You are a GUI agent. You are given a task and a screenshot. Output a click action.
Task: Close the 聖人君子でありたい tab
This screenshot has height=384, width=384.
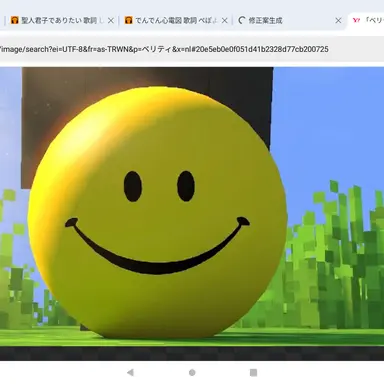tap(111, 21)
